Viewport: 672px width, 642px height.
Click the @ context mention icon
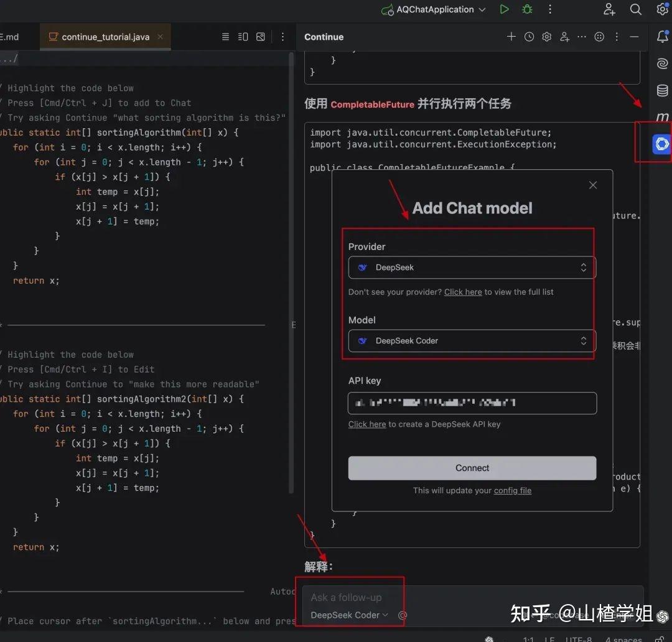[402, 615]
